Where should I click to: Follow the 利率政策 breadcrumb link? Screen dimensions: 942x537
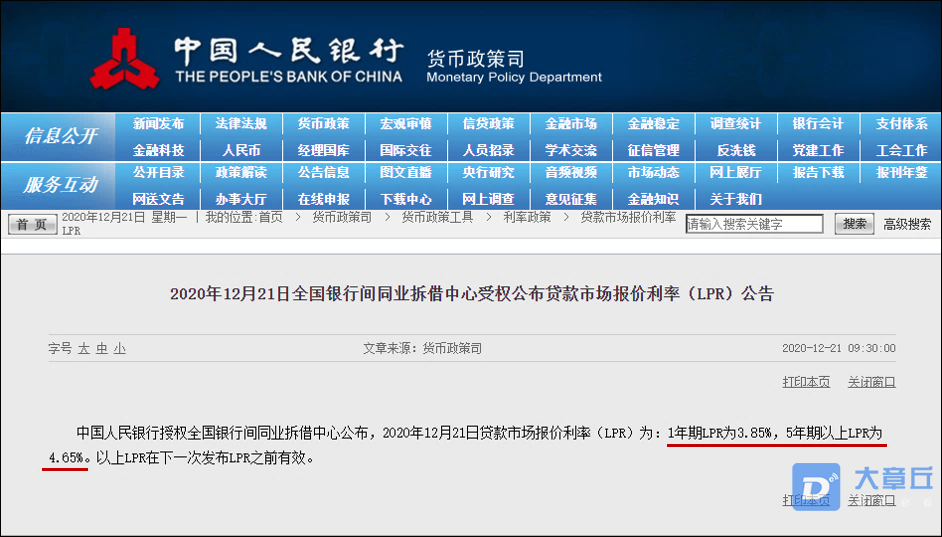(x=527, y=217)
